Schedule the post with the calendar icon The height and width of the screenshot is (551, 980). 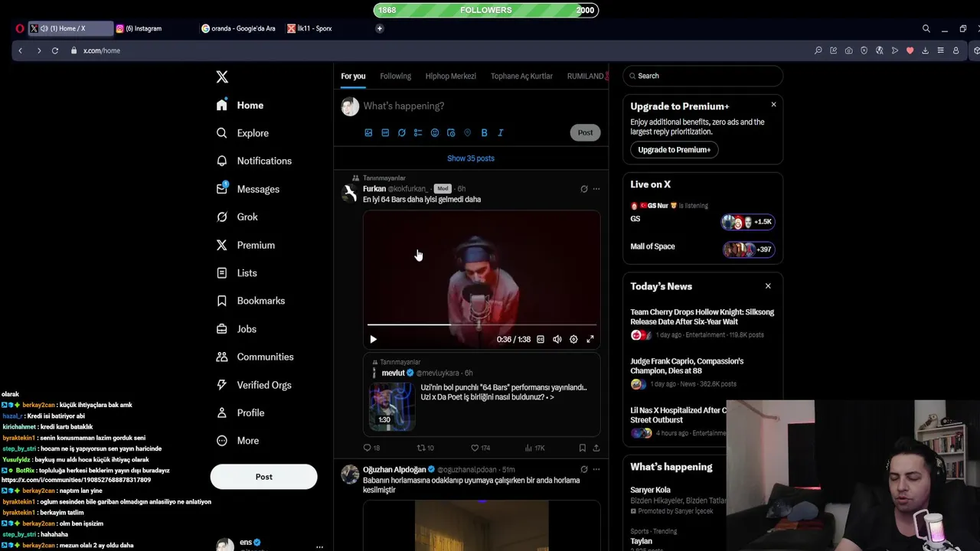click(451, 132)
